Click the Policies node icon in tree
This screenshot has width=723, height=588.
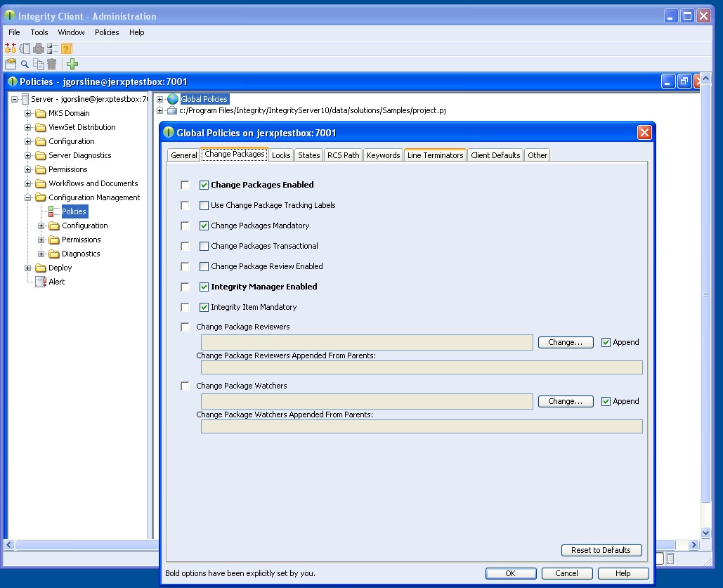click(x=53, y=211)
